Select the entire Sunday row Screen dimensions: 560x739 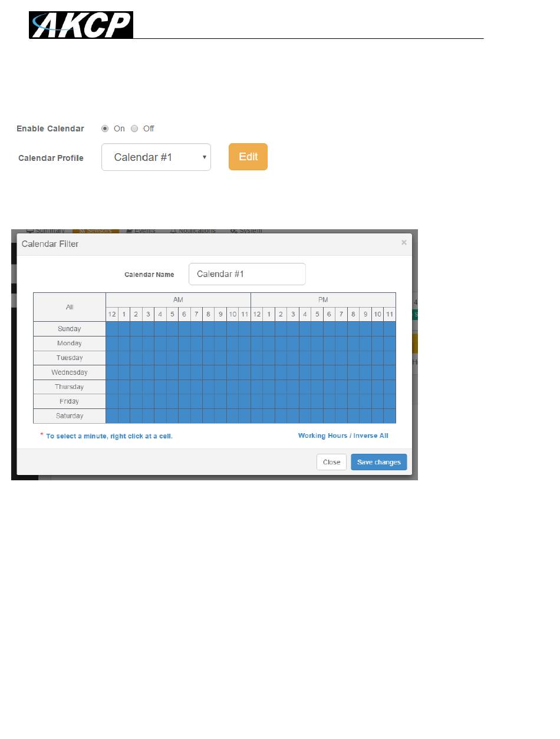coord(70,329)
